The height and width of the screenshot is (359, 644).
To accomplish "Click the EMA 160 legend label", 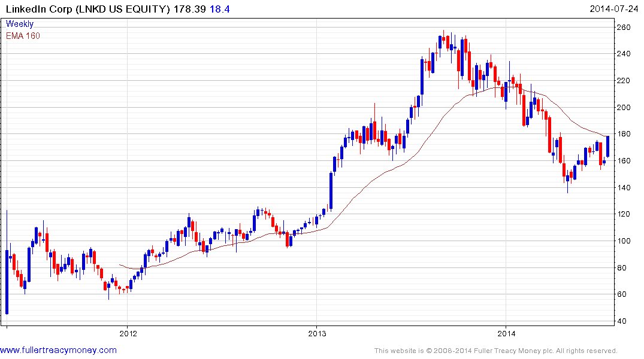I will (x=23, y=36).
